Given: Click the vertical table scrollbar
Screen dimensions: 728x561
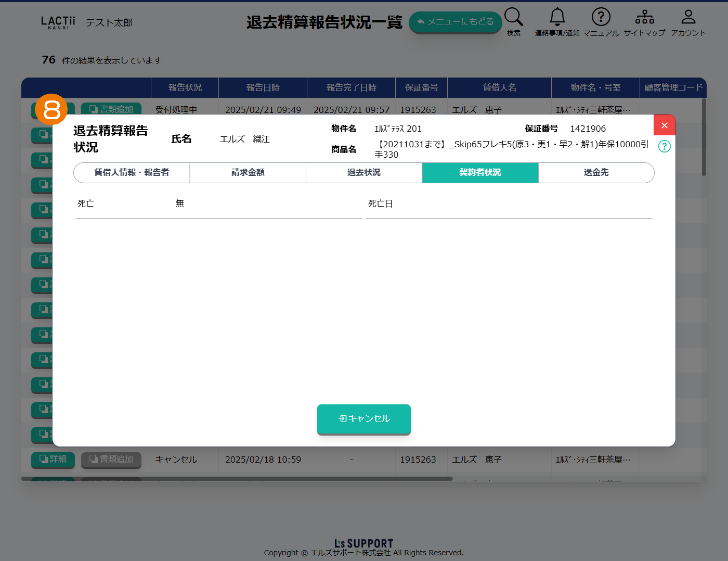Looking at the screenshot, I should 704,138.
